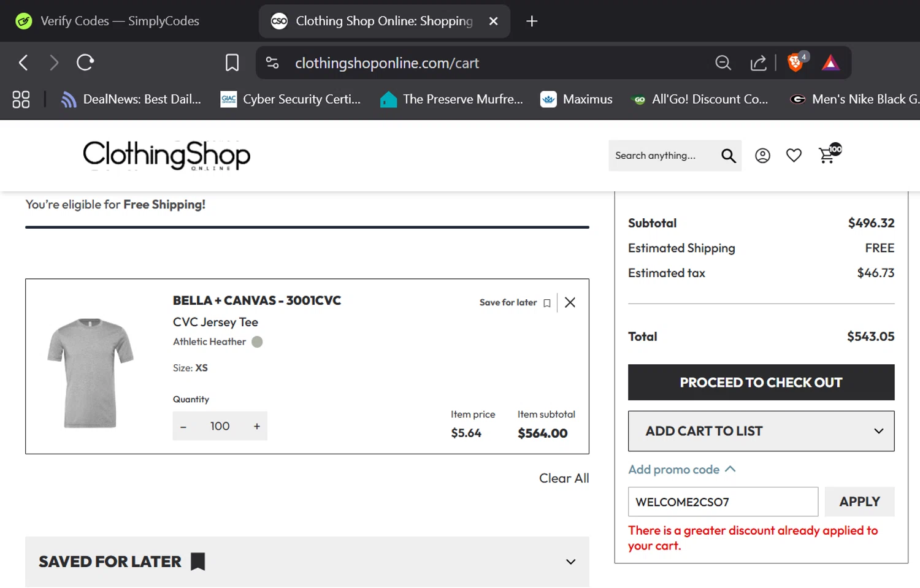Click the Estimated tax $46.73 value
The width and height of the screenshot is (920, 588).
(875, 273)
